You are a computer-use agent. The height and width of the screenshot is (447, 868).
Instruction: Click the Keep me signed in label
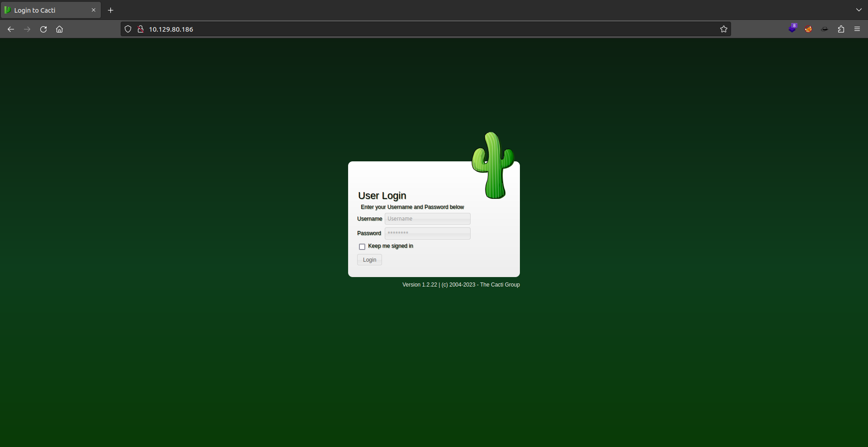point(391,246)
